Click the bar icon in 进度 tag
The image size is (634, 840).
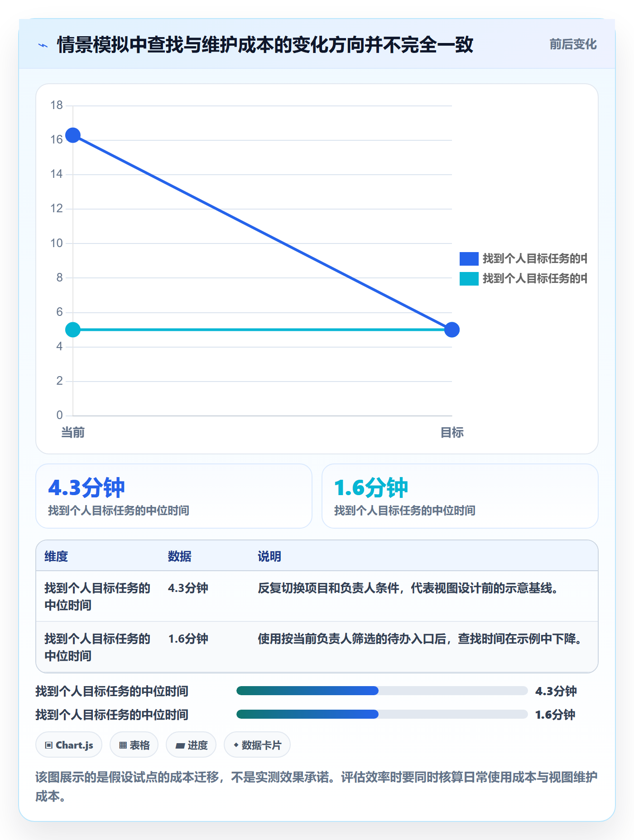pos(180,745)
